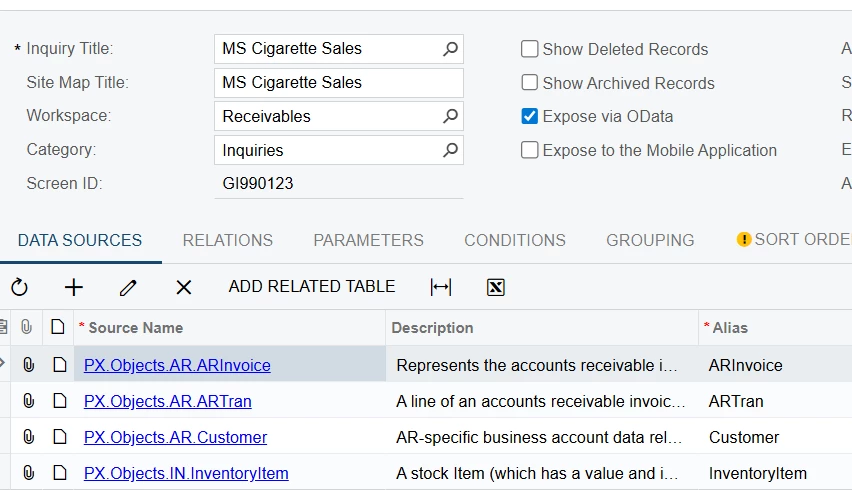
Task: Click the Refresh icon in the grid toolbar
Action: (x=20, y=287)
